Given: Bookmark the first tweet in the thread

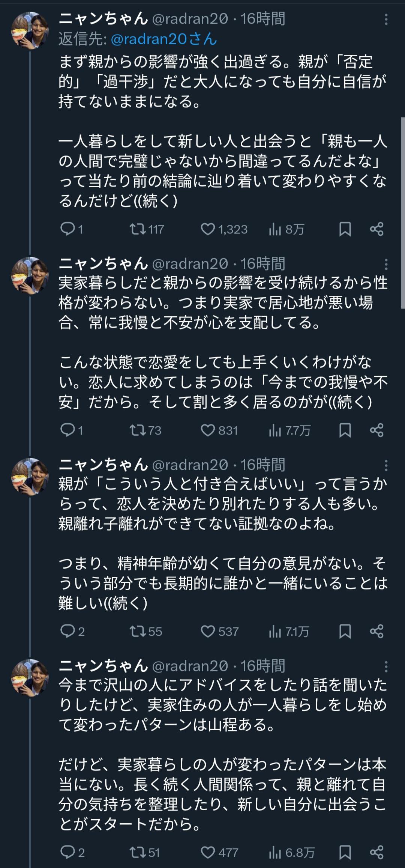Looking at the screenshot, I should [345, 229].
